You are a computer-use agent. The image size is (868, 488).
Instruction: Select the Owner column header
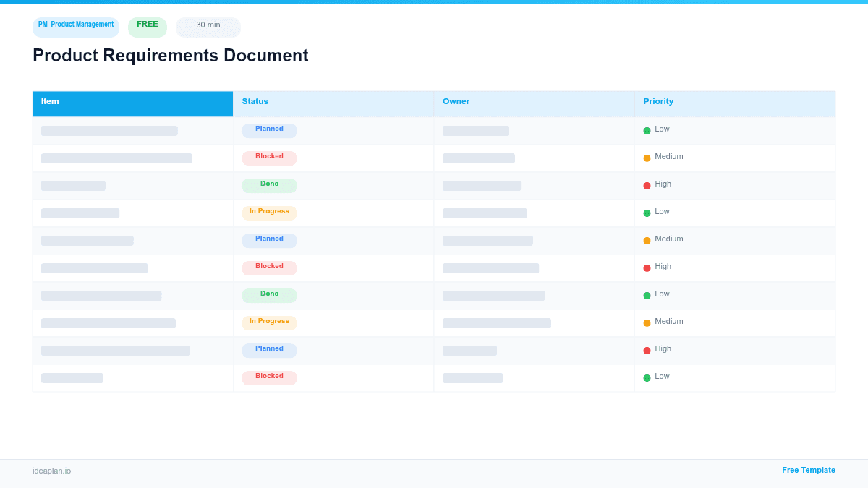(x=456, y=101)
